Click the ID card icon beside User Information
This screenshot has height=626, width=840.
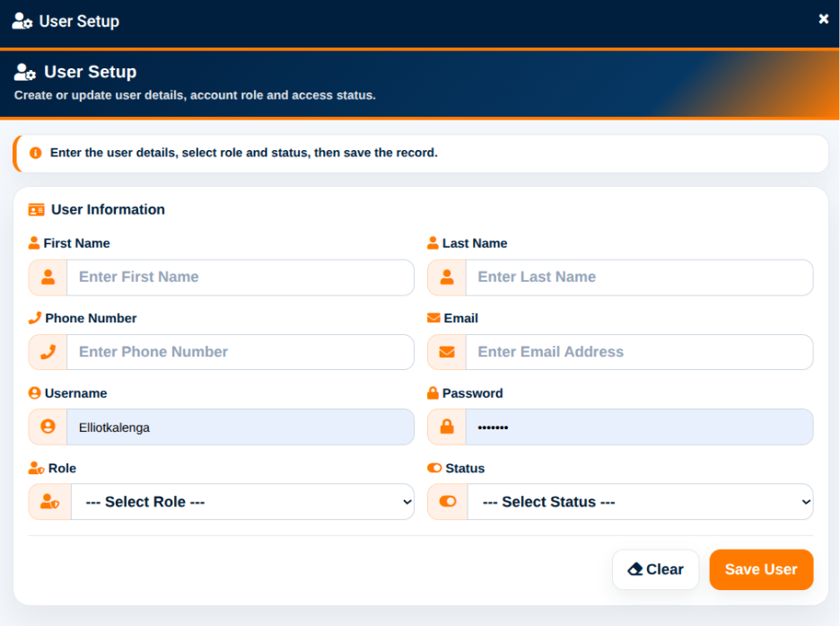(x=37, y=209)
